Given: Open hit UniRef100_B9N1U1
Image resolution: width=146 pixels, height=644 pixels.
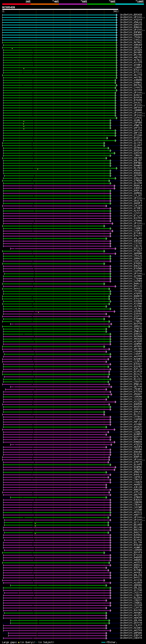Looking at the screenshot, I should (x=131, y=27).
